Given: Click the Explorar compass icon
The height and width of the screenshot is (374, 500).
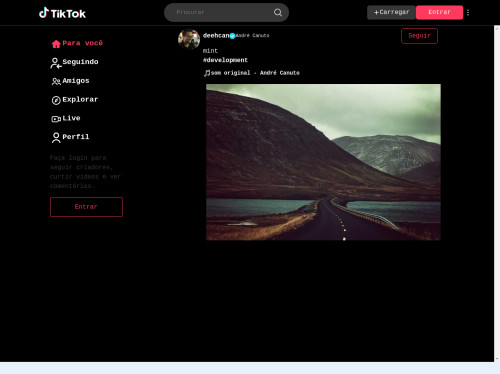Looking at the screenshot, I should pyautogui.click(x=56, y=100).
